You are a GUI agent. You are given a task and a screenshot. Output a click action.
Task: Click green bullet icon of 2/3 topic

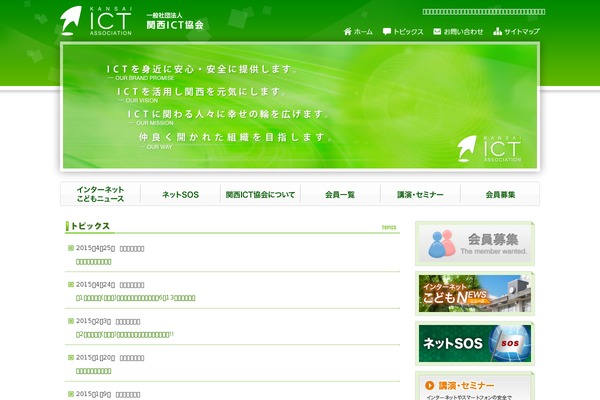71,321
